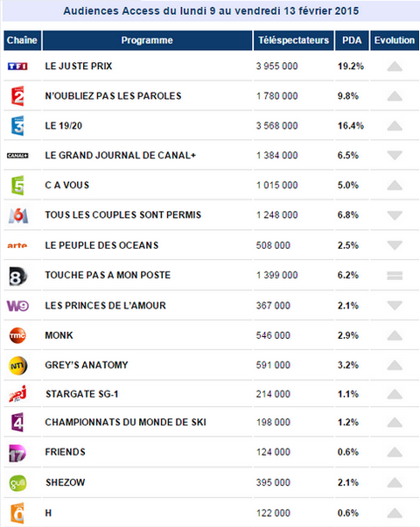
Task: Click the up arrow for Le Juste Prix
Action: click(x=395, y=67)
